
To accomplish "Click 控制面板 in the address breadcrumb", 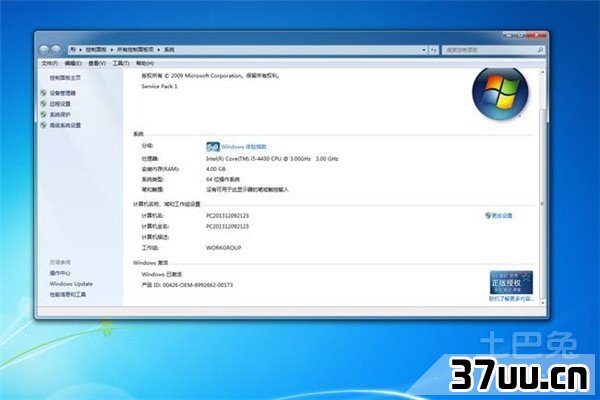I will click(x=96, y=50).
